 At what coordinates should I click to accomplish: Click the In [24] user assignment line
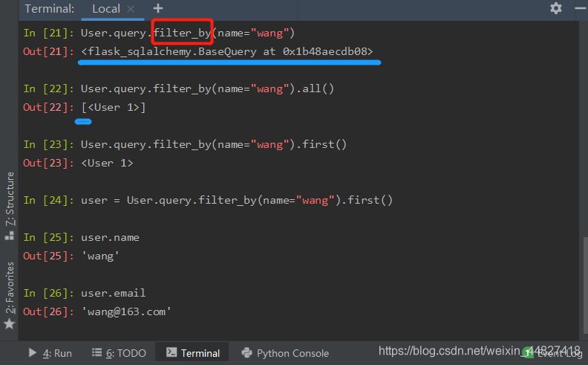[237, 200]
